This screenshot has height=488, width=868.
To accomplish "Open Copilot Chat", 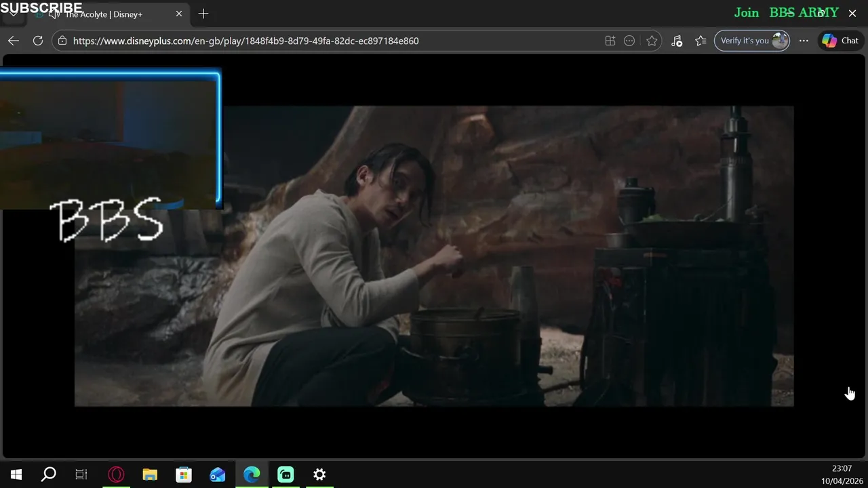I will pos(840,41).
